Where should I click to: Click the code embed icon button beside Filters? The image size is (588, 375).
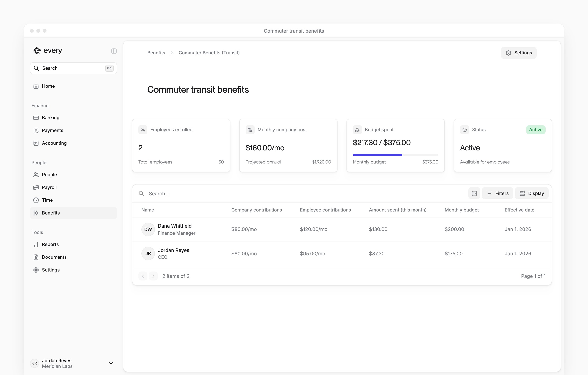(x=474, y=193)
